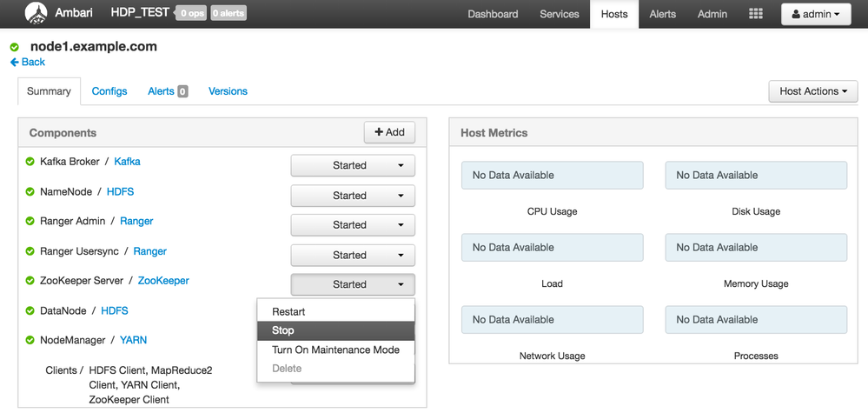868x413 pixels.
Task: Open the admin user dropdown
Action: [816, 14]
